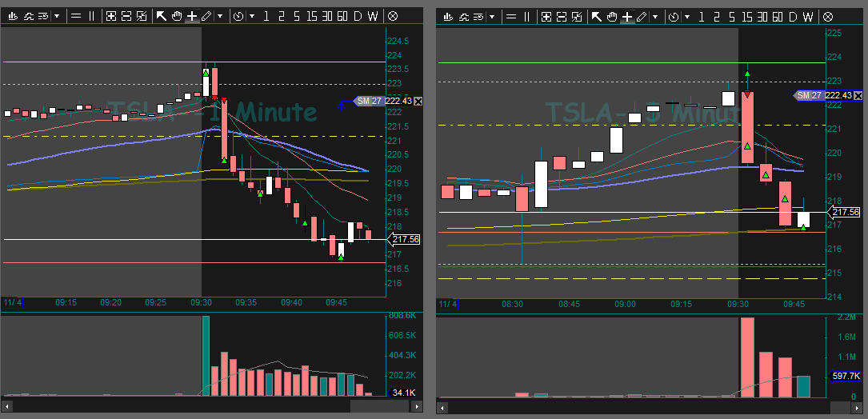Set left chart interval to 2 minutes
This screenshot has height=419, width=868.
[282, 16]
